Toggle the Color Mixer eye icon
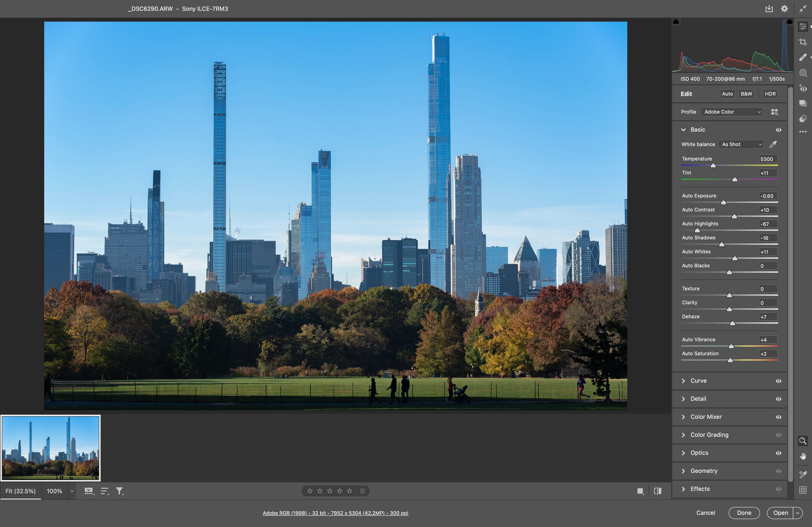Image resolution: width=812 pixels, height=527 pixels. pyautogui.click(x=778, y=417)
